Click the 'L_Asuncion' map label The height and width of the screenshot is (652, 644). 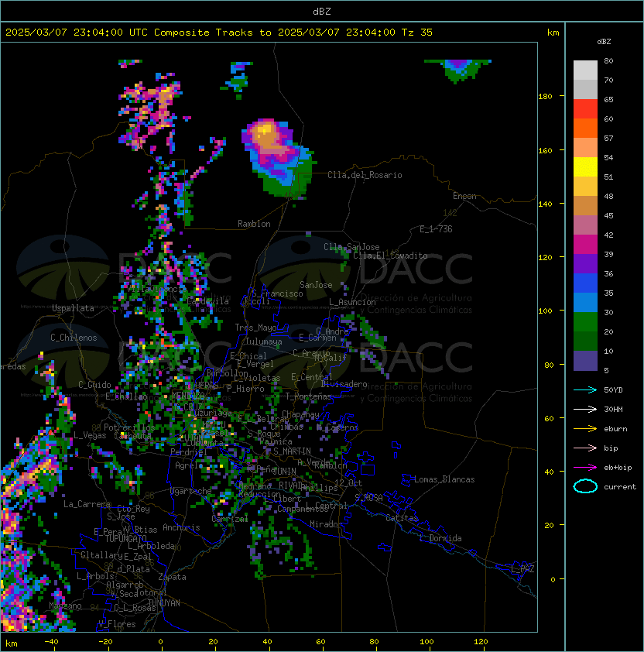[352, 302]
